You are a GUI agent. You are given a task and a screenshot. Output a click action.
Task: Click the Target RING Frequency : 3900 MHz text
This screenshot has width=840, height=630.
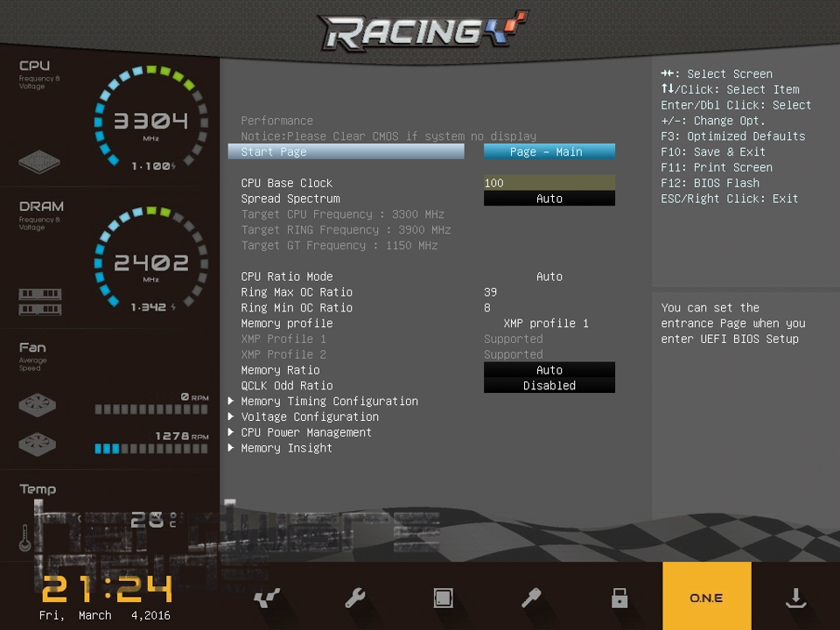[346, 229]
